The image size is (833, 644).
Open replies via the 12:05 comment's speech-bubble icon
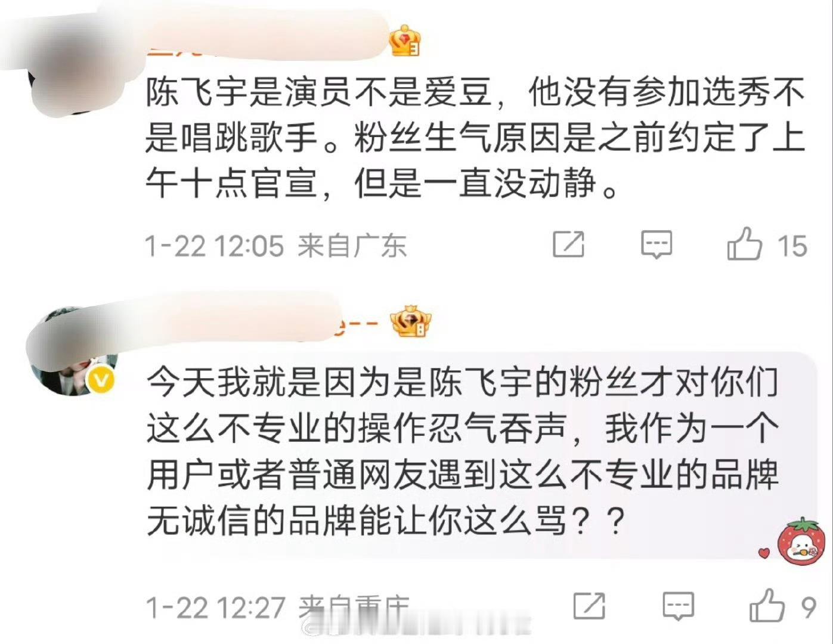[657, 244]
